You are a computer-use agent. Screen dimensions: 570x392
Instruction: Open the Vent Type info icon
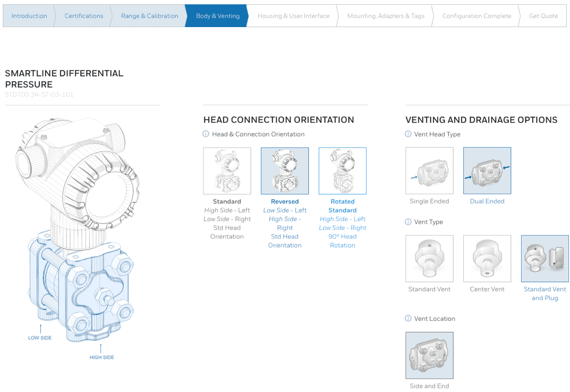[x=408, y=222]
